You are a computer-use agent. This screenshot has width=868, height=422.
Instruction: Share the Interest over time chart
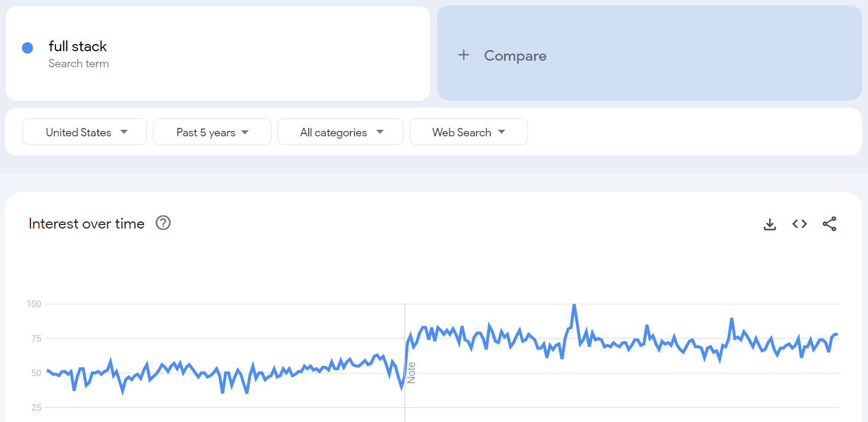click(x=830, y=224)
